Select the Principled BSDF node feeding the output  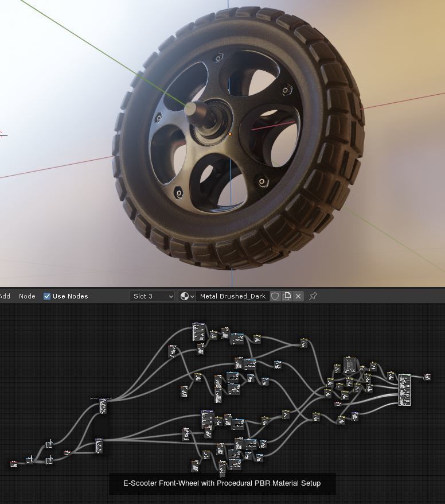(404, 390)
